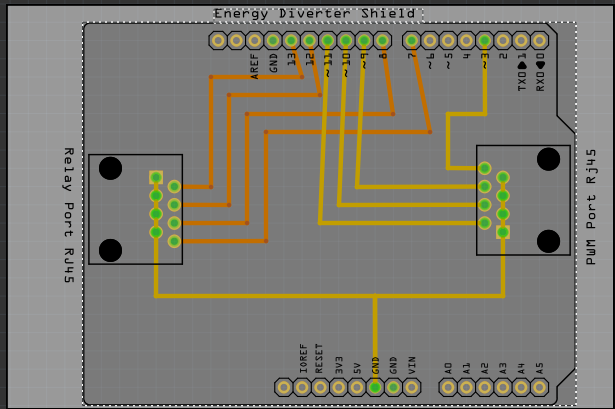Select upper mounting hole of Relay RJ45 jack
This screenshot has height=409, width=615.
click(111, 169)
